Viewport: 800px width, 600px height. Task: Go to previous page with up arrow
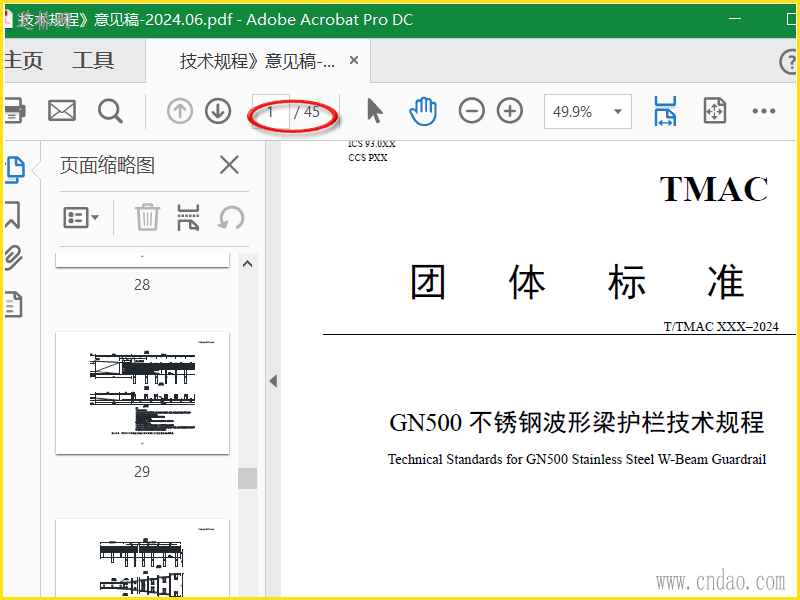(180, 111)
